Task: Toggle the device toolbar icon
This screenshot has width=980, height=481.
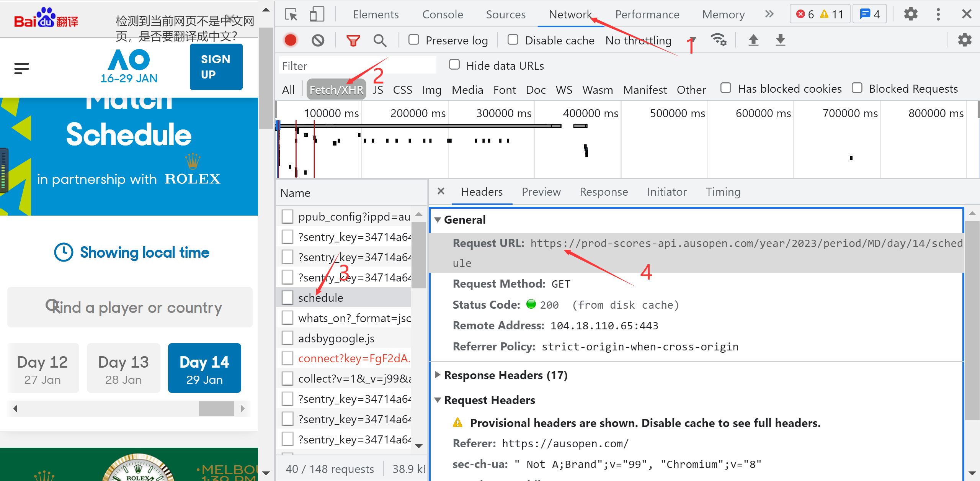Action: [x=317, y=15]
